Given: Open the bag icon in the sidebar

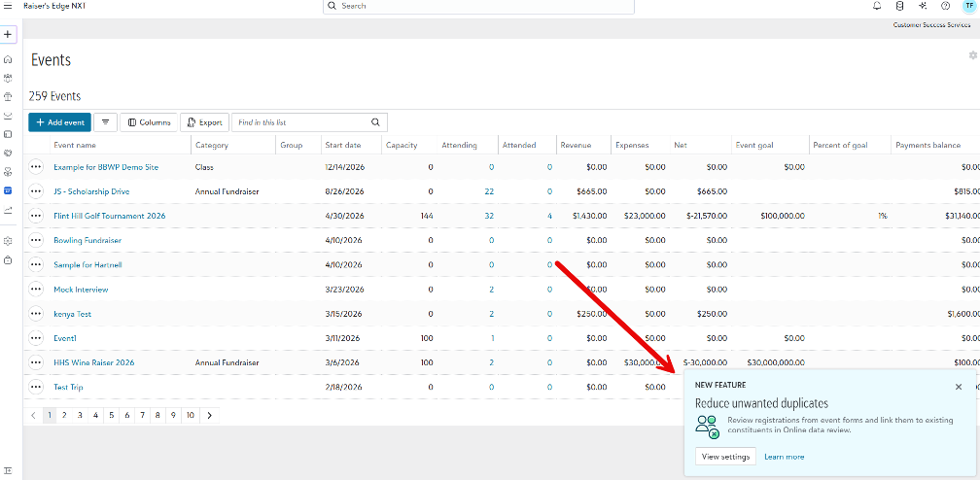Looking at the screenshot, I should pos(8,260).
